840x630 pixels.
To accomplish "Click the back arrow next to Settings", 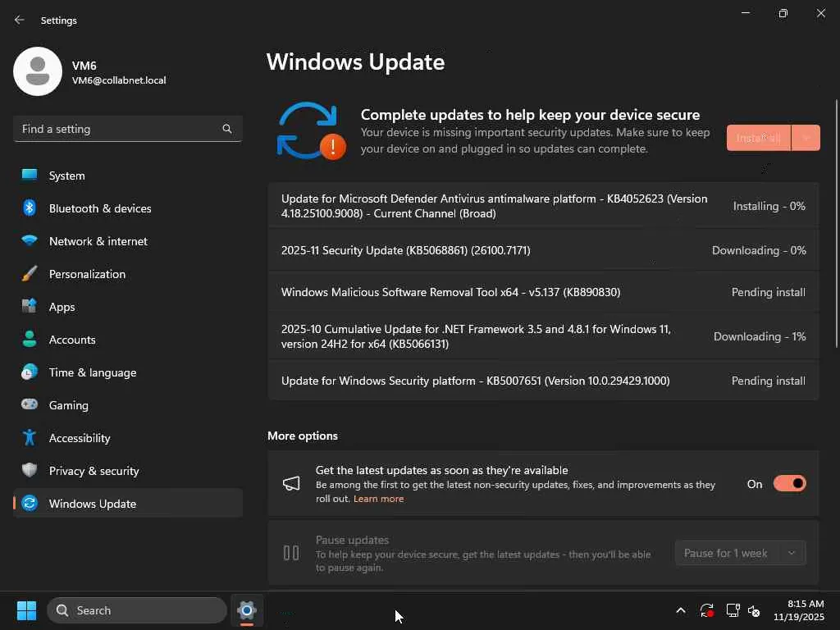I will tap(20, 20).
